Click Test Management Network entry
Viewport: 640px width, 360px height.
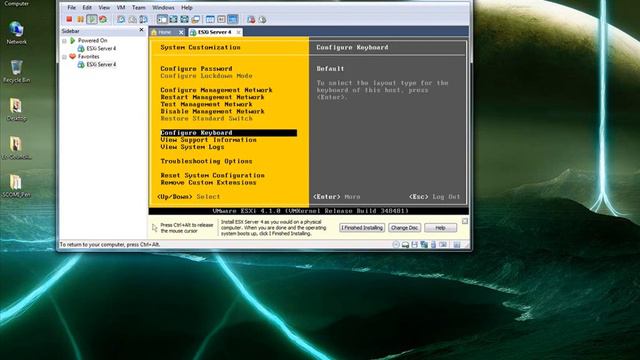(206, 104)
